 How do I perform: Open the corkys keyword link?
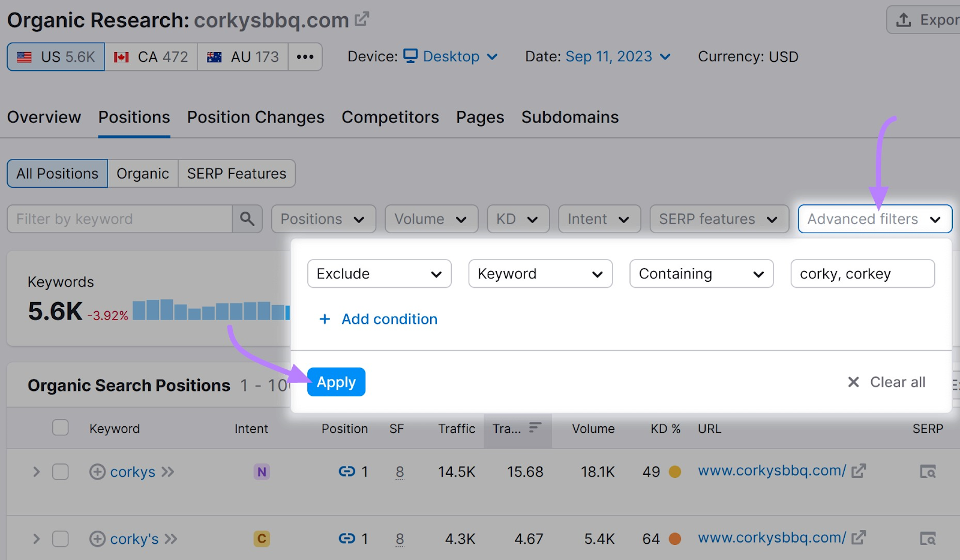[x=133, y=472]
